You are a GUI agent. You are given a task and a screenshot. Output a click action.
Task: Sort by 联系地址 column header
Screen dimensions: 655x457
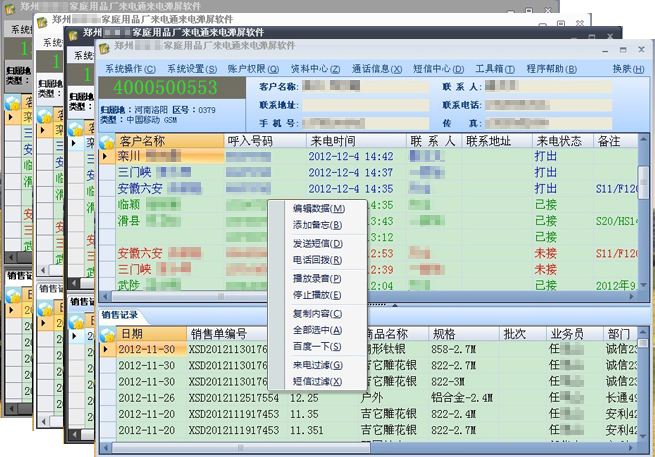(497, 141)
